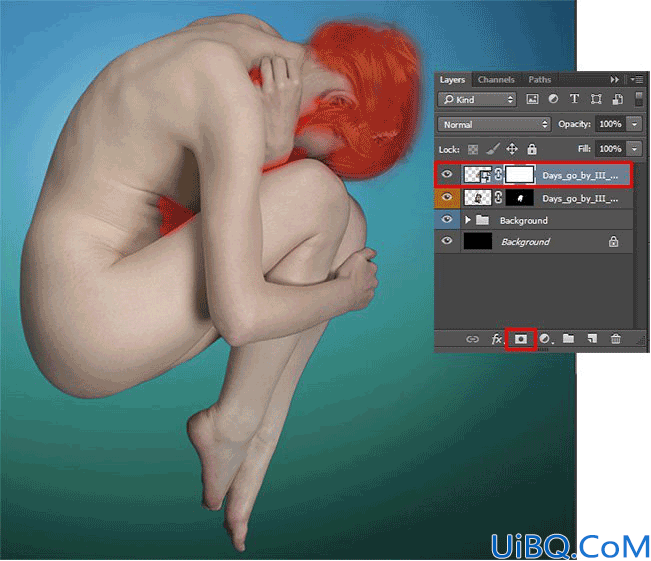Hide the top Days_go_by_III layer
Viewport: 651px width, 561px height.
coord(447,174)
